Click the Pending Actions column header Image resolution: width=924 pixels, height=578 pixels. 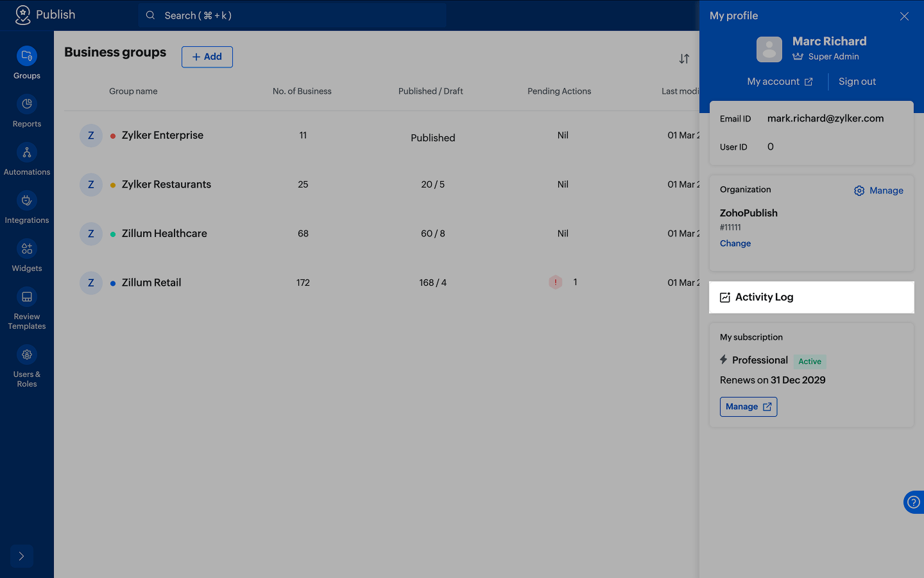[x=560, y=91]
